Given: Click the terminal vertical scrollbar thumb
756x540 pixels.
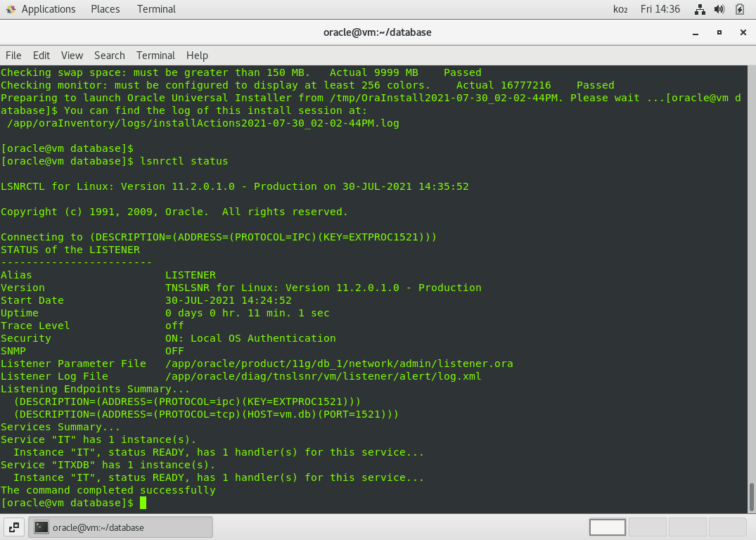Looking at the screenshot, I should [751, 497].
